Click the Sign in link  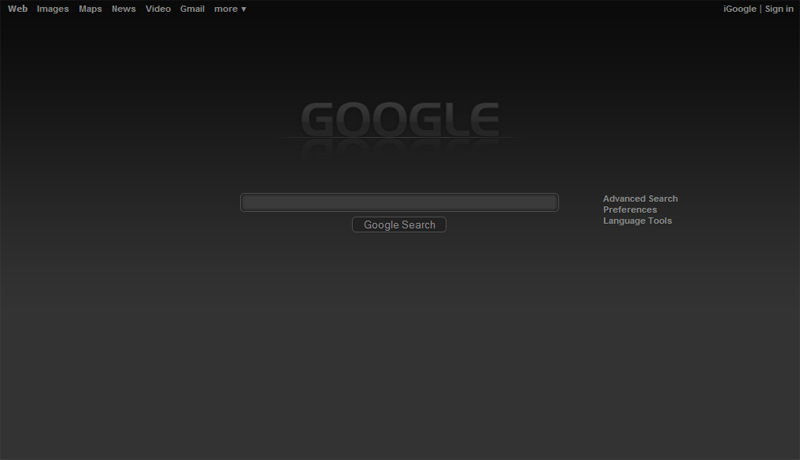[x=779, y=9]
